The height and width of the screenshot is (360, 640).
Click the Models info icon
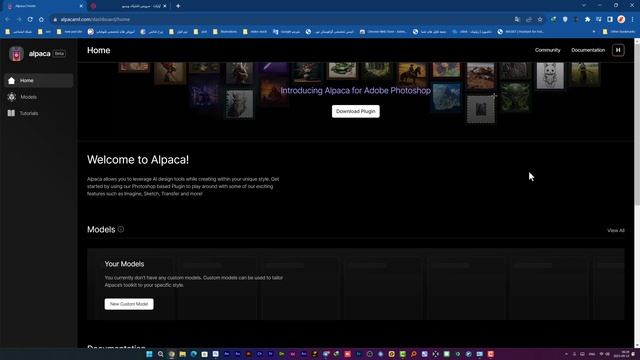point(121,229)
